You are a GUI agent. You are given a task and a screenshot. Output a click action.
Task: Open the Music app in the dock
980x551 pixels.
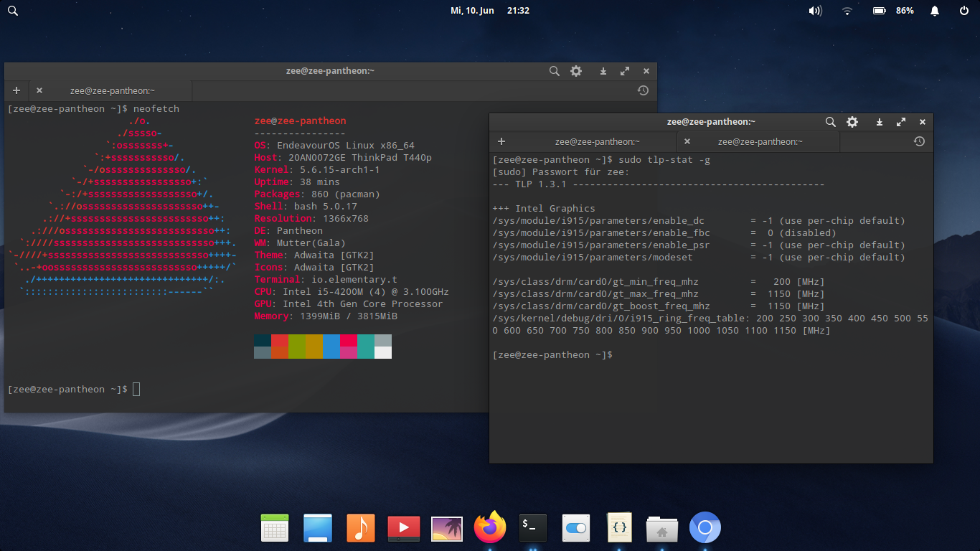[x=360, y=528]
